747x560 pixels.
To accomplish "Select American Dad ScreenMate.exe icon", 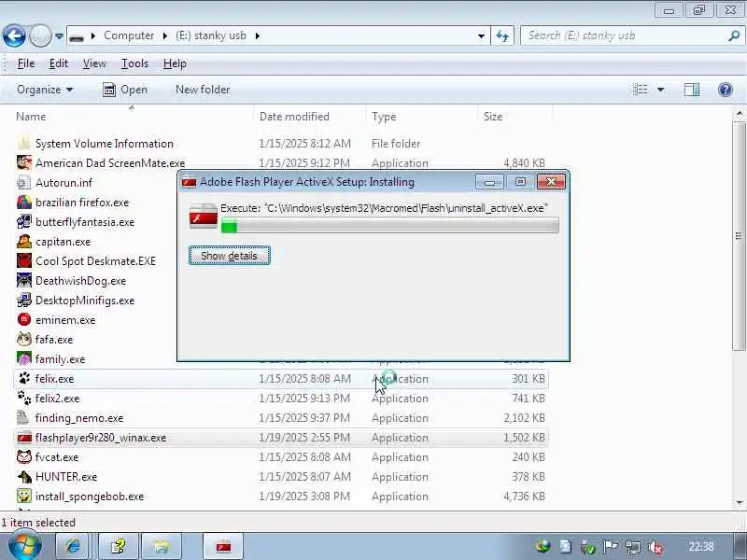I will coord(24,162).
